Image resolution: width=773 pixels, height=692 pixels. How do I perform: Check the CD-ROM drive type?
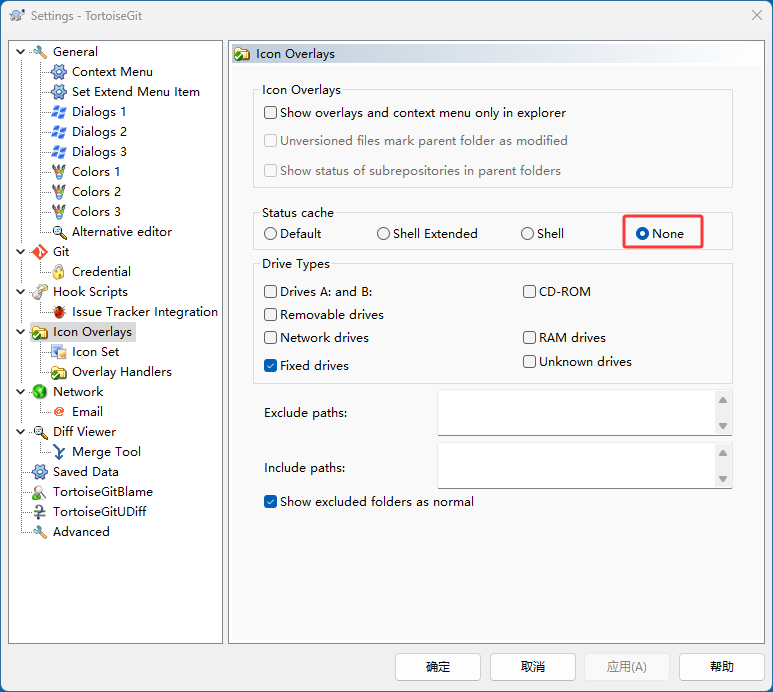click(529, 292)
